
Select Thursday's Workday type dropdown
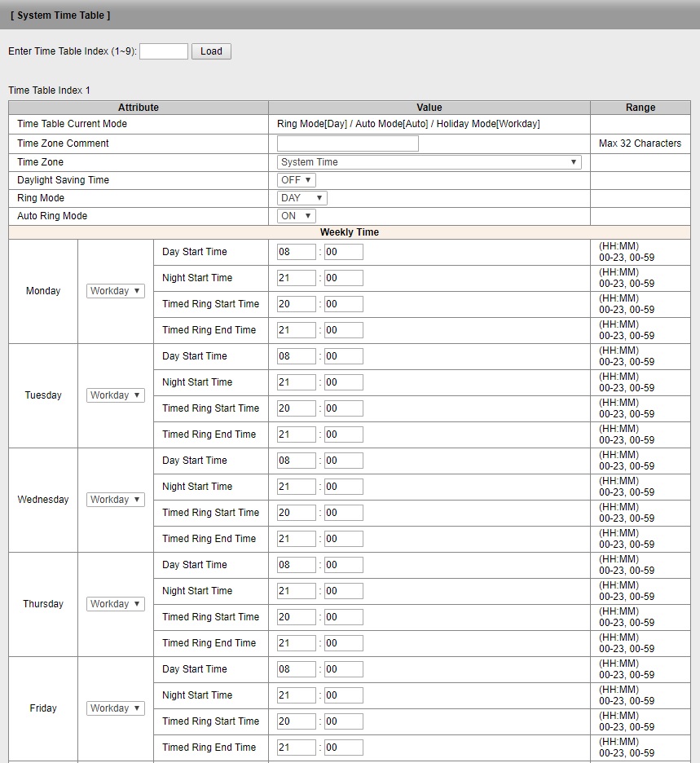pos(115,604)
